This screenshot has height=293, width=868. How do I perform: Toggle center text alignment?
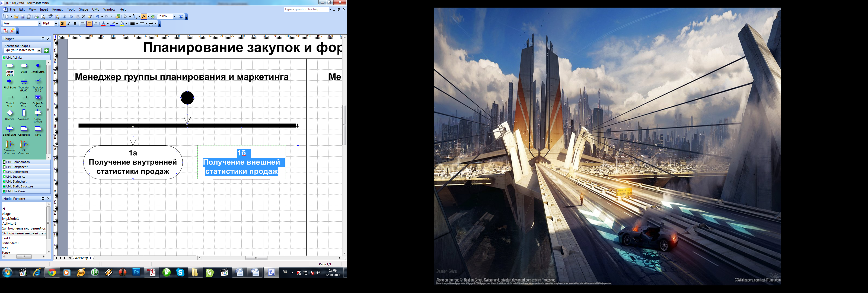click(89, 24)
